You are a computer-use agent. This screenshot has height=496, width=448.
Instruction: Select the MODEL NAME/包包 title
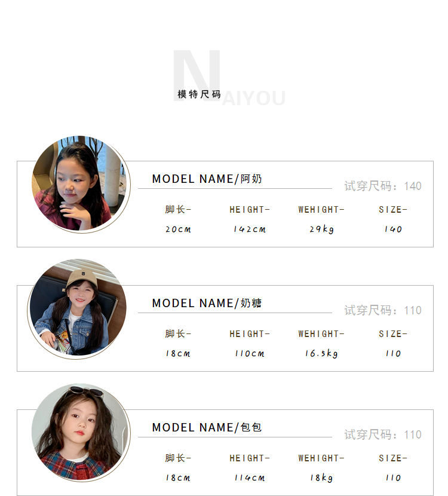click(207, 427)
